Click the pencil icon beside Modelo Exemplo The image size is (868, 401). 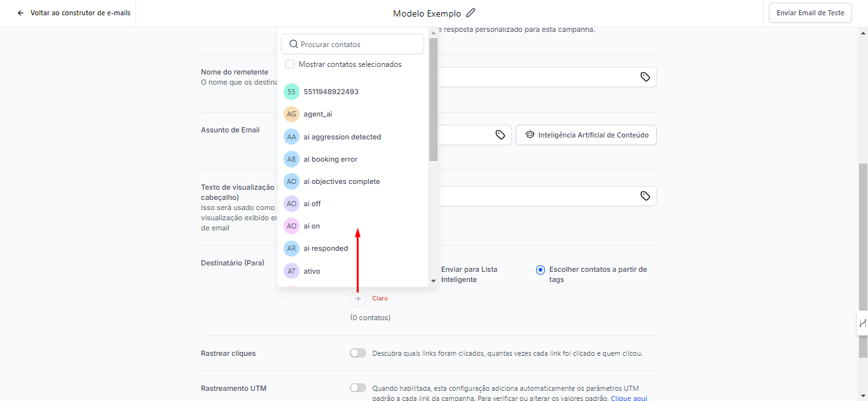pyautogui.click(x=471, y=13)
